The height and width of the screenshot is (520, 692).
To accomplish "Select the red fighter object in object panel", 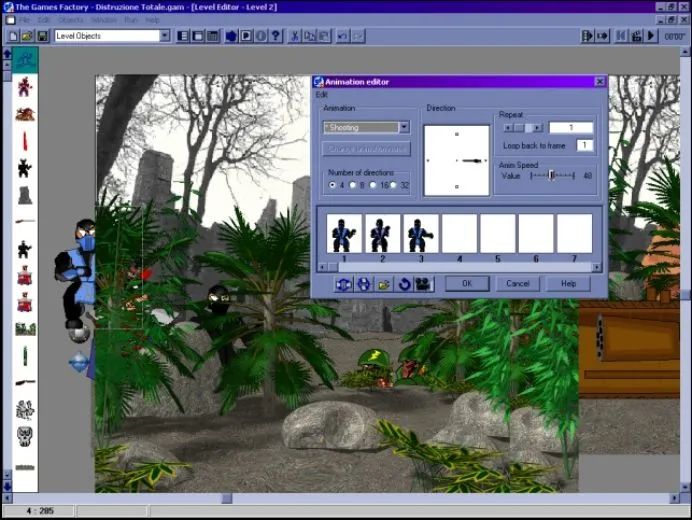I will (x=25, y=86).
